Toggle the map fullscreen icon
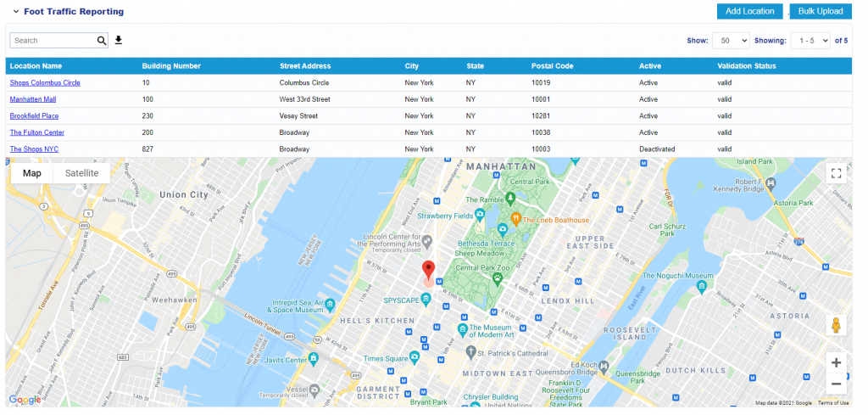This screenshot has width=868, height=415. tap(836, 173)
